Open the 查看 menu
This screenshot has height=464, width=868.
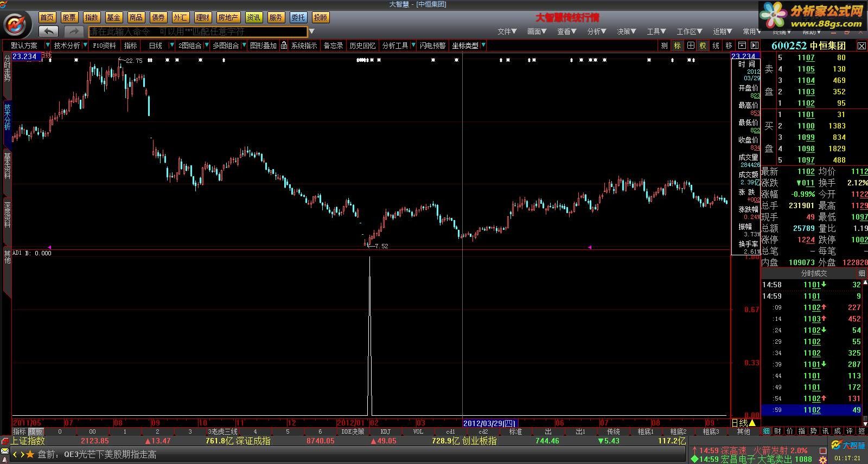point(567,31)
